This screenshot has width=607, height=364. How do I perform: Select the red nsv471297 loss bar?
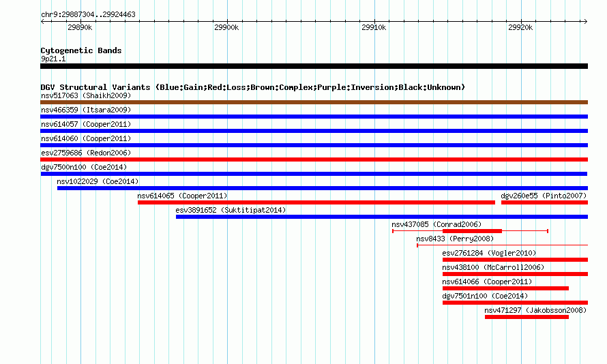[527, 317]
